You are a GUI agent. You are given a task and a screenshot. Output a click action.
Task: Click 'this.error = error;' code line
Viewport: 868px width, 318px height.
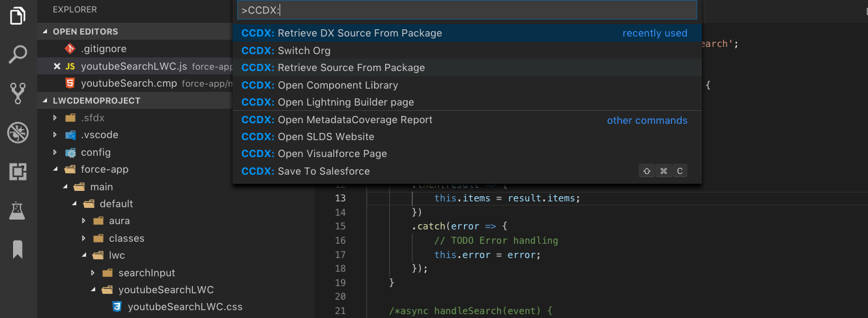(x=487, y=255)
